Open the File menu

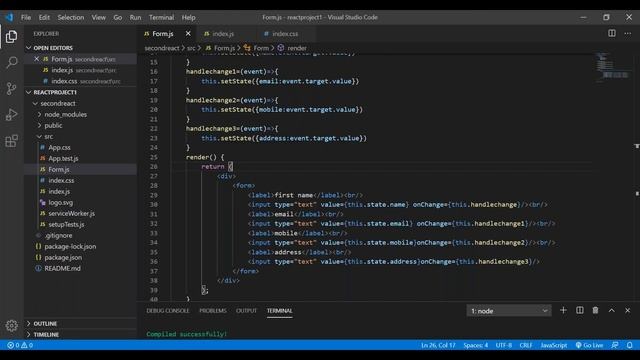click(x=26, y=18)
